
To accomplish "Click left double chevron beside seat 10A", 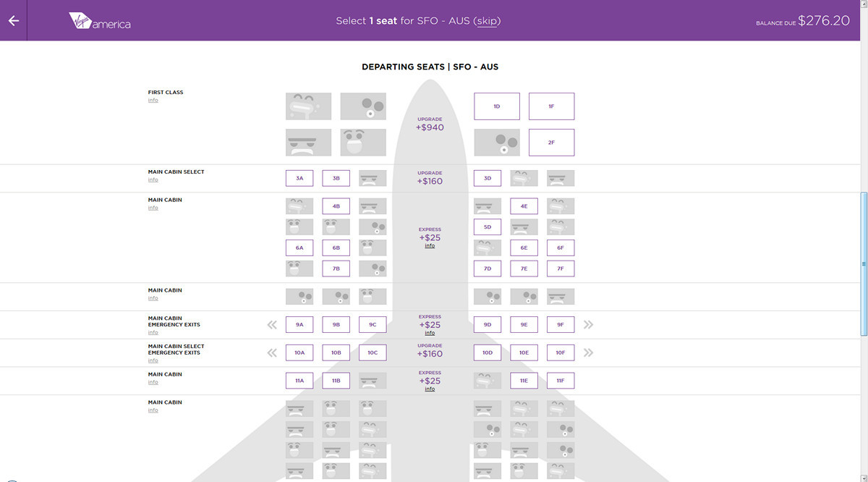I will click(272, 353).
